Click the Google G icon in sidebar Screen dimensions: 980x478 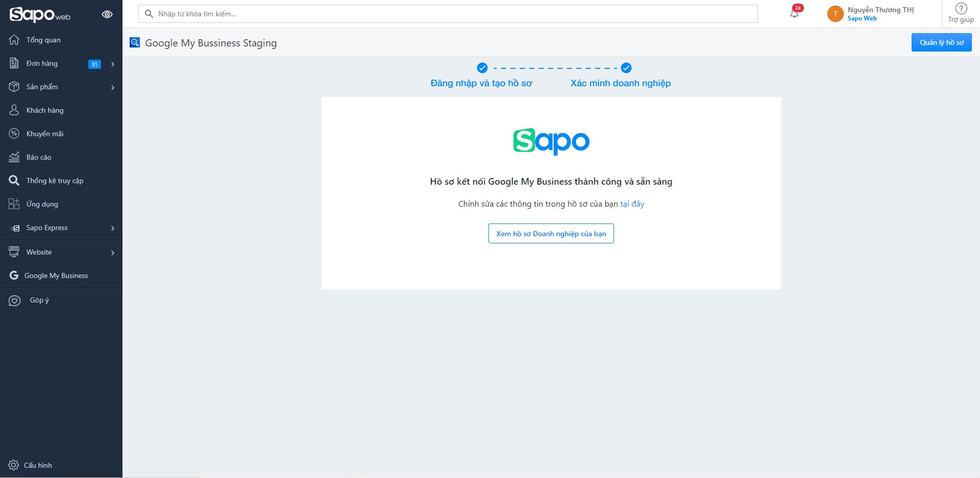[14, 275]
